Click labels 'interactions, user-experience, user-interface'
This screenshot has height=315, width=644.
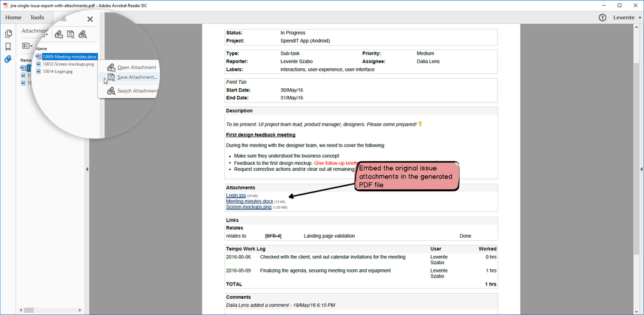tap(327, 70)
